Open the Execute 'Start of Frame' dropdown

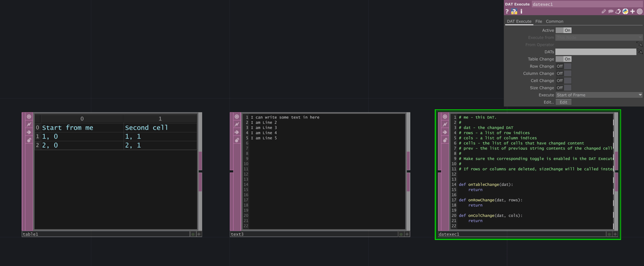(599, 95)
